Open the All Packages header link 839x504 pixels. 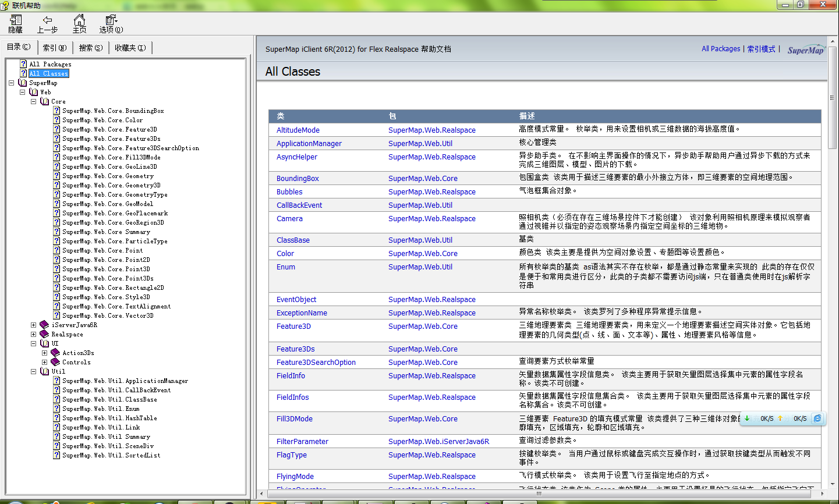[x=721, y=49]
